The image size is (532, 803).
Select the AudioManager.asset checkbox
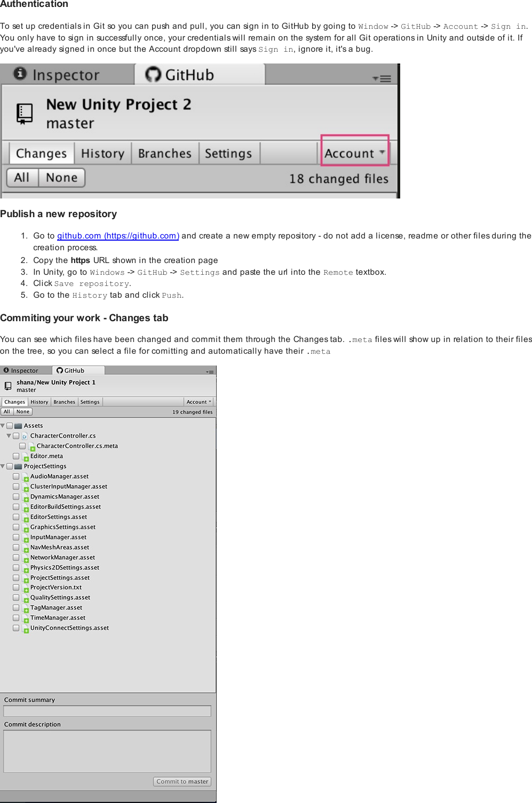(x=16, y=476)
